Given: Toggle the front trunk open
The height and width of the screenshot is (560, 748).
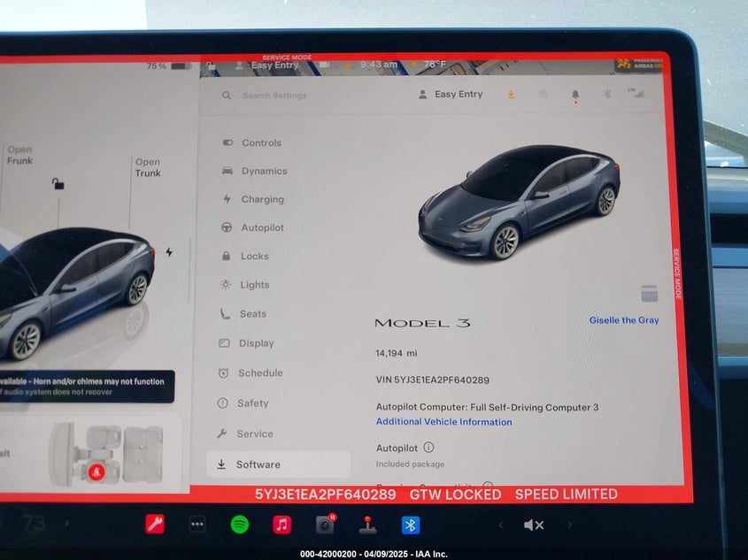Looking at the screenshot, I should (x=19, y=155).
